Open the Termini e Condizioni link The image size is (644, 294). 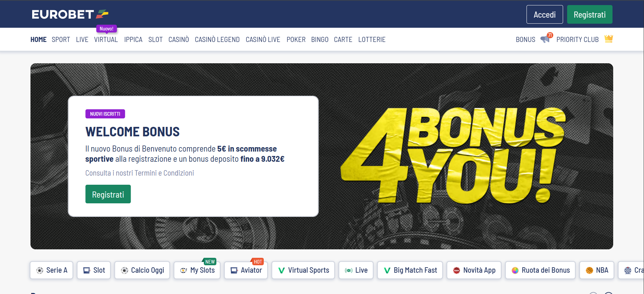[164, 173]
